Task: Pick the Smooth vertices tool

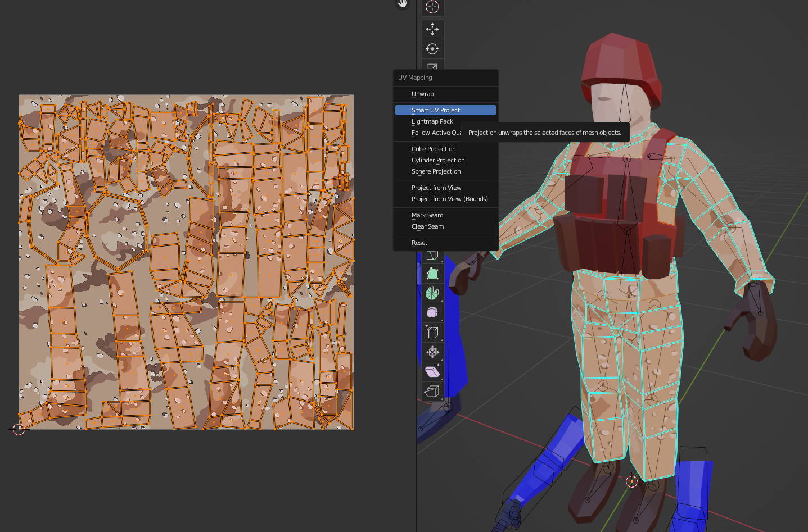Action: (432, 312)
